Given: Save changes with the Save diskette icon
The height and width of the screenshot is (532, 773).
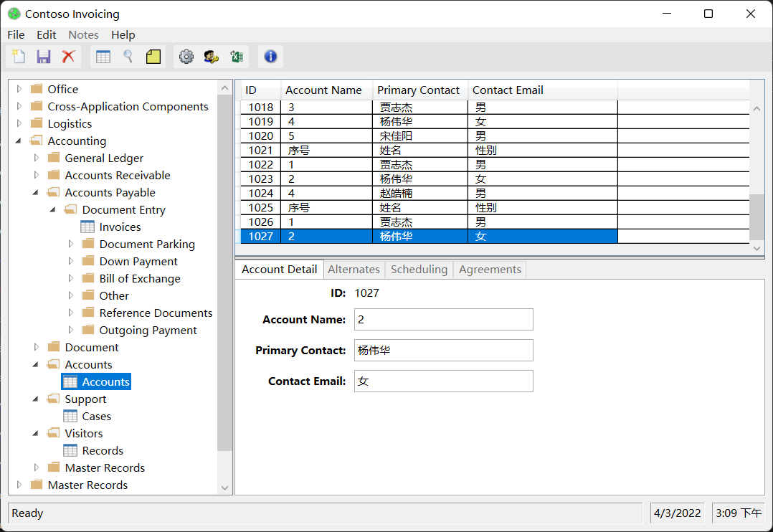Looking at the screenshot, I should pos(43,56).
